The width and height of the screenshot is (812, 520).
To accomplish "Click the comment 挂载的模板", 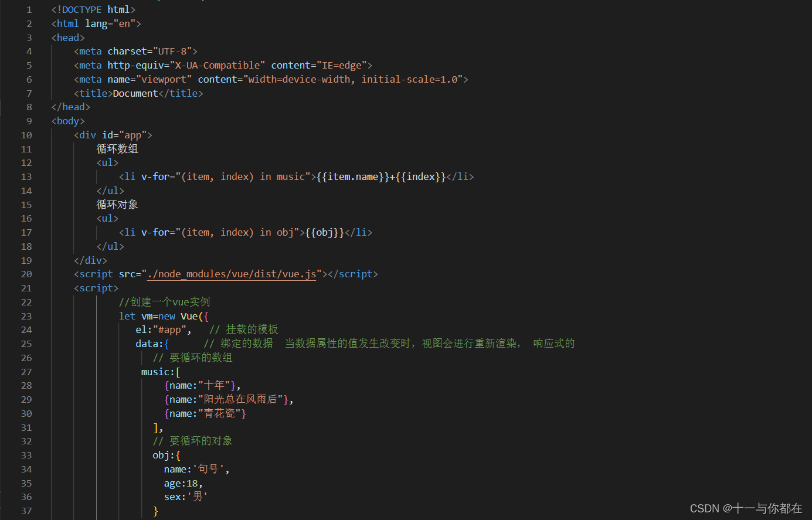I will pyautogui.click(x=244, y=329).
